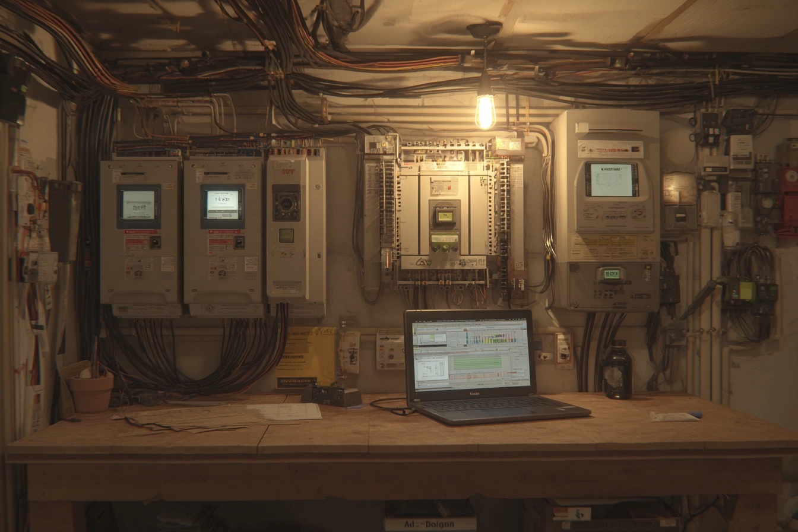The height and width of the screenshot is (532, 798).
Task: Push the left green button on center breaker
Action: pyautogui.click(x=435, y=249)
